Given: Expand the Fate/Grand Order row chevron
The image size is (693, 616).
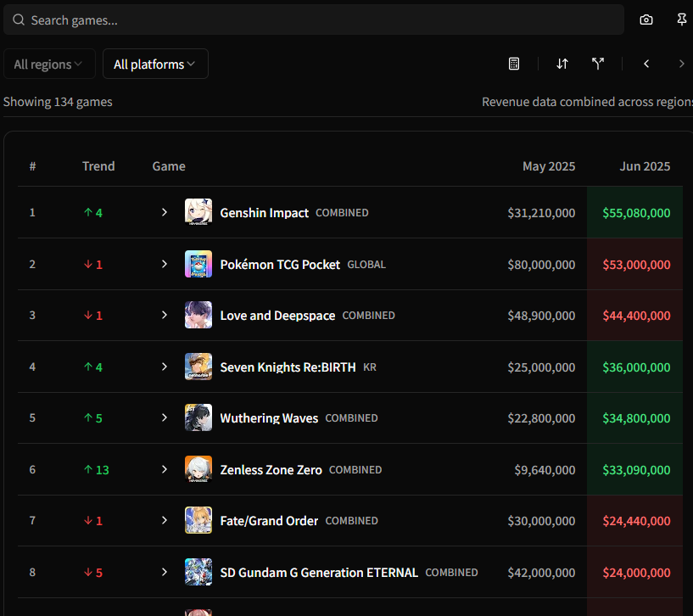Looking at the screenshot, I should coord(165,520).
